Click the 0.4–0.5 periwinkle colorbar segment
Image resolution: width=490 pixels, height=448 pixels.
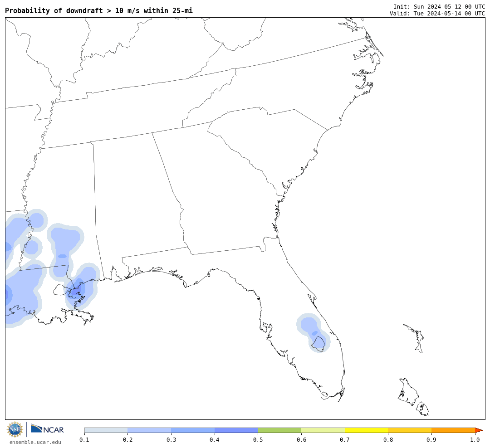[236, 430]
